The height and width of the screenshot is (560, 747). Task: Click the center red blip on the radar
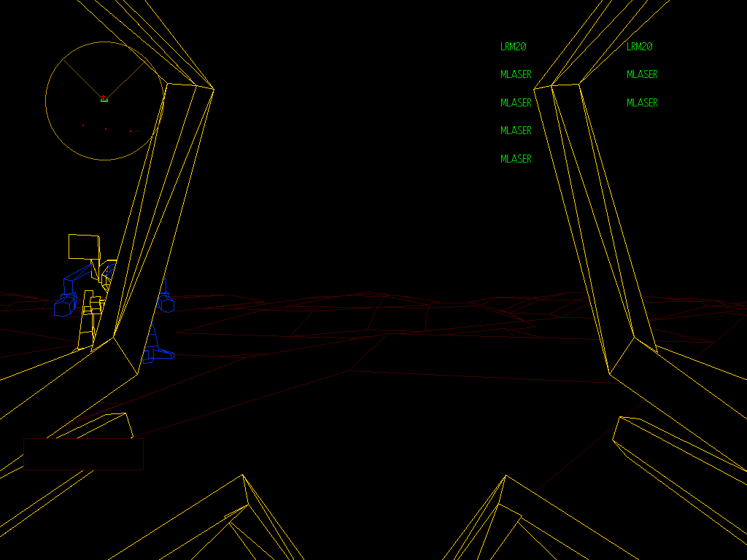pos(106,129)
